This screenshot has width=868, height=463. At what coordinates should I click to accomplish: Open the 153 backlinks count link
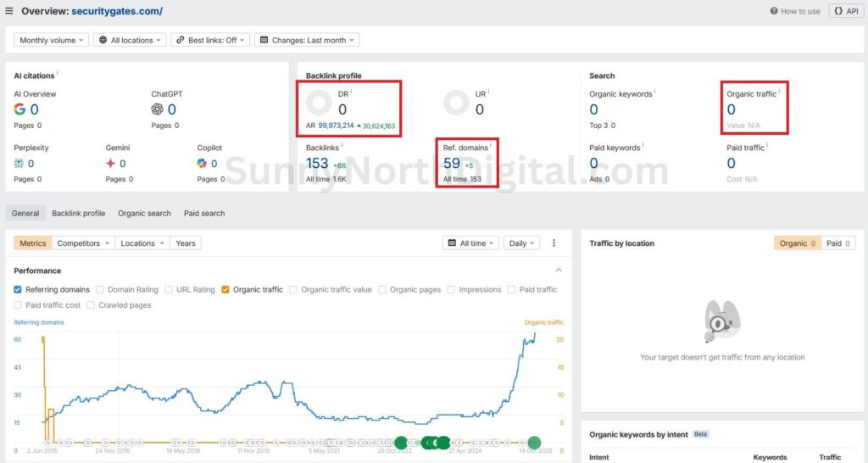click(317, 164)
